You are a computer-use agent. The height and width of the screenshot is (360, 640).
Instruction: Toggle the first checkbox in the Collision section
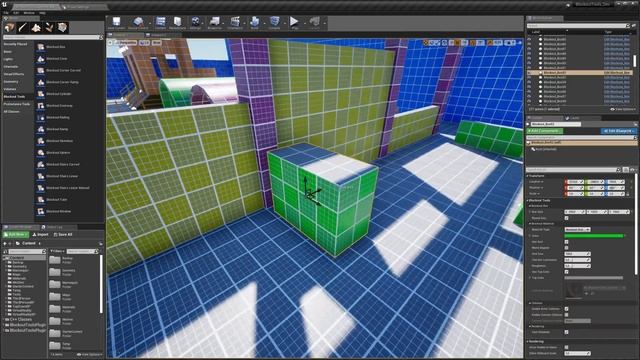pyautogui.click(x=566, y=309)
